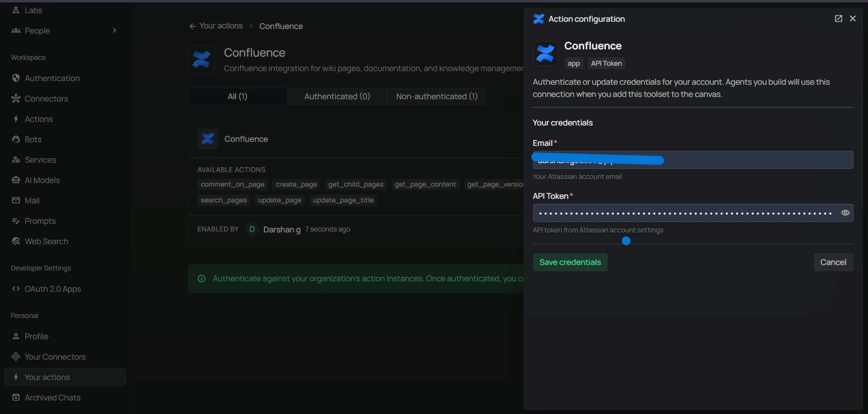Focus the API Token field
The width and height of the screenshot is (868, 414).
(693, 213)
